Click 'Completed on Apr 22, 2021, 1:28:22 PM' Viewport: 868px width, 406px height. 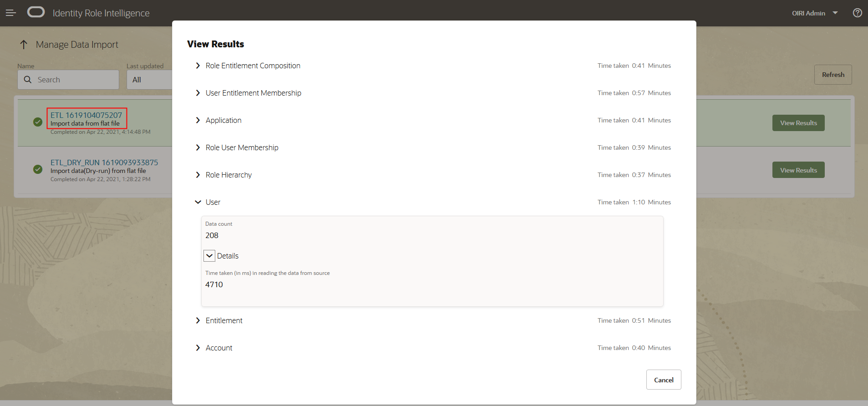(x=101, y=179)
